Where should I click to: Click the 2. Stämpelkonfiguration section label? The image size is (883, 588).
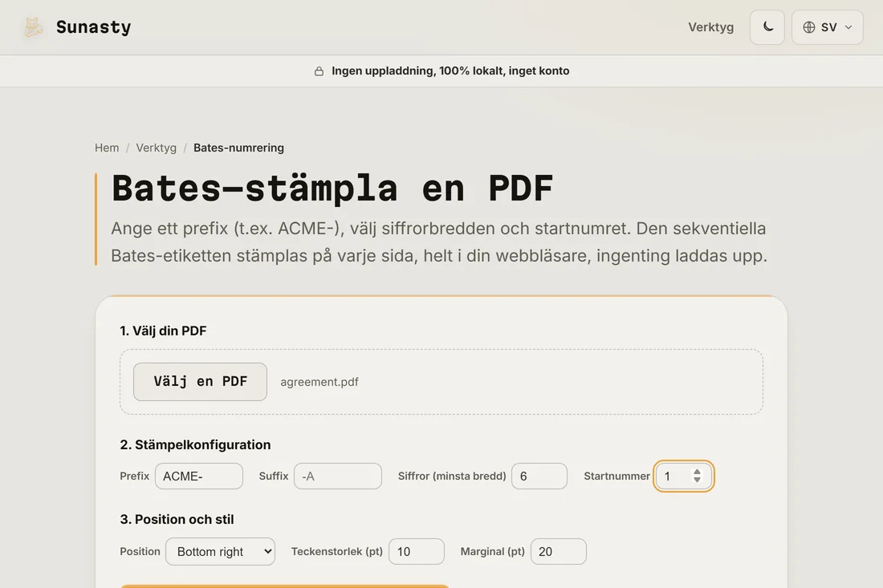[195, 444]
